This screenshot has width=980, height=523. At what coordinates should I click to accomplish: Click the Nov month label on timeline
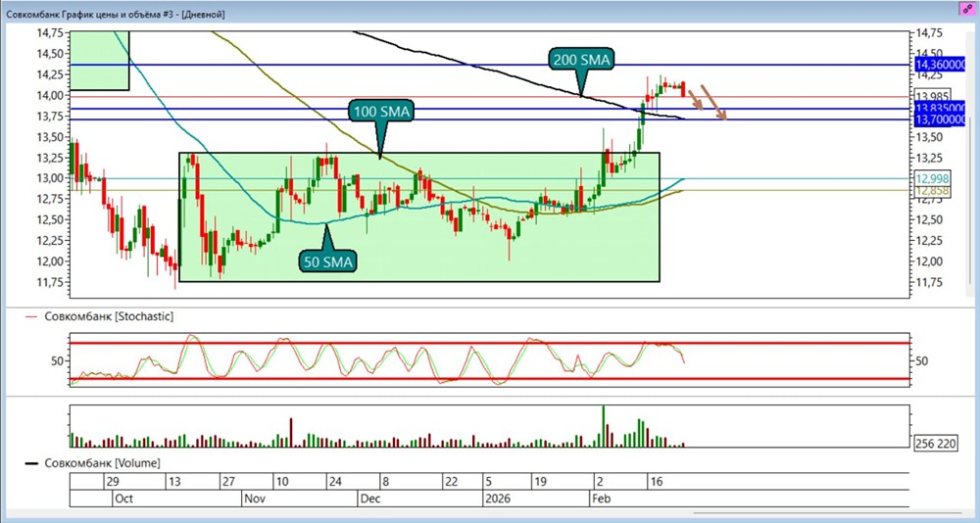254,499
